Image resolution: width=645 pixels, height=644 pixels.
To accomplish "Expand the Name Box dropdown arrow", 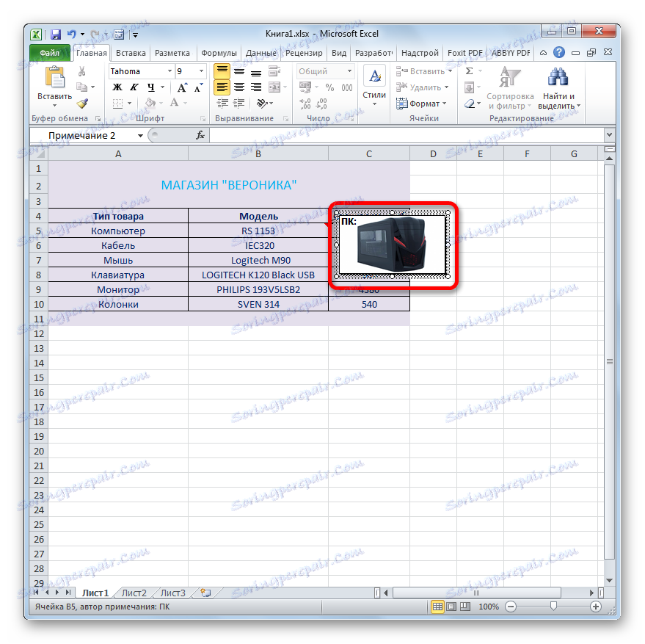I will [140, 135].
